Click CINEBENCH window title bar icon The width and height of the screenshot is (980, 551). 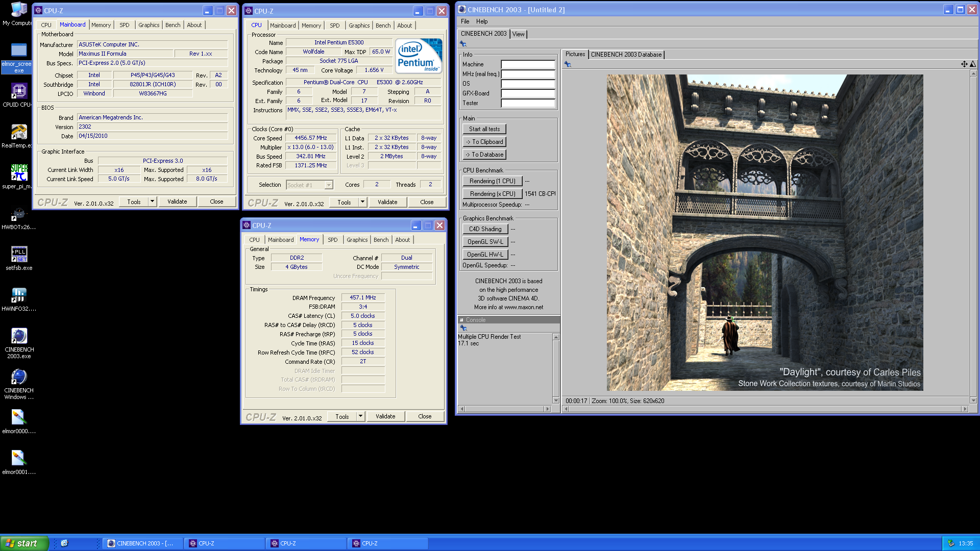pos(462,9)
